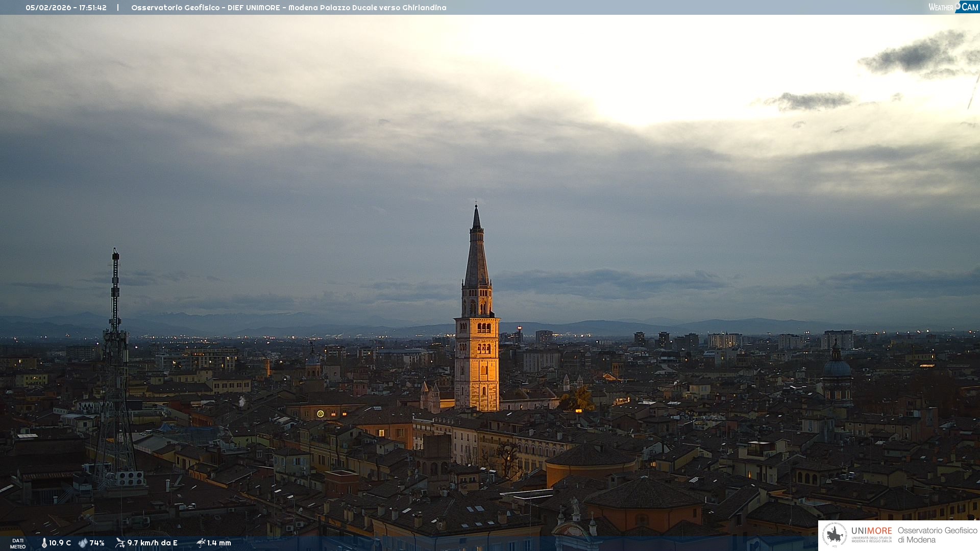Click the 9.7 km/h da E wind reading
The image size is (980, 551).
coord(152,543)
